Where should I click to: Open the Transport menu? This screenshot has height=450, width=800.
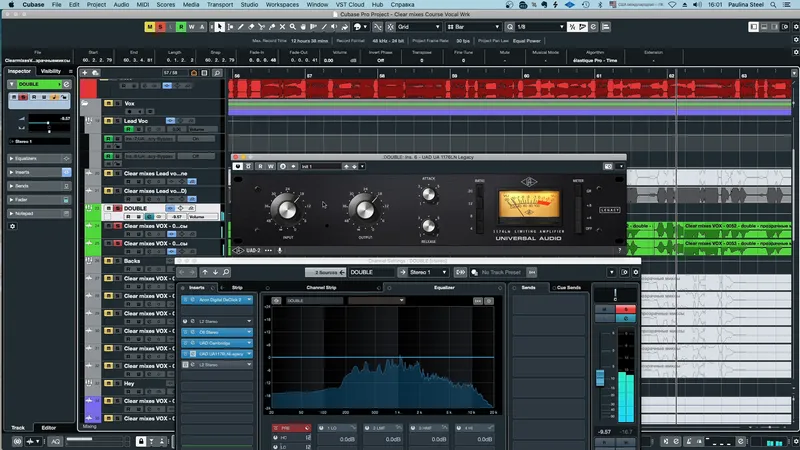(x=220, y=5)
